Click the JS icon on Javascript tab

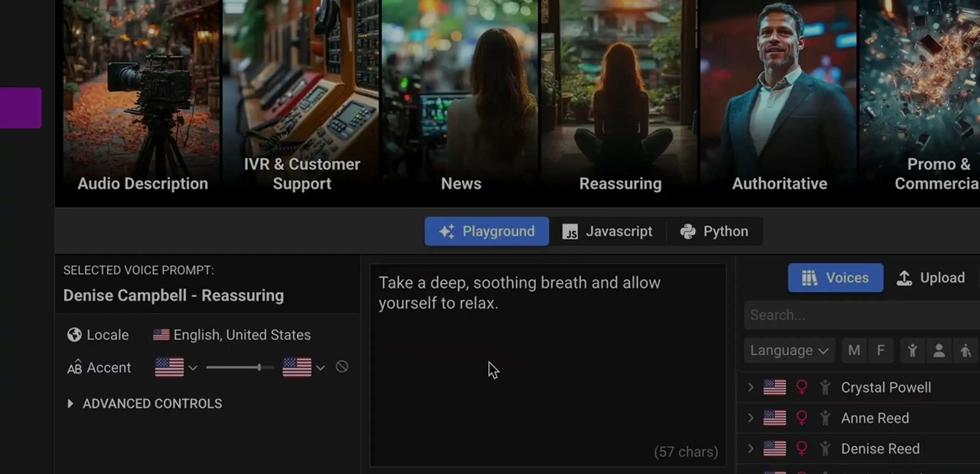(x=570, y=232)
